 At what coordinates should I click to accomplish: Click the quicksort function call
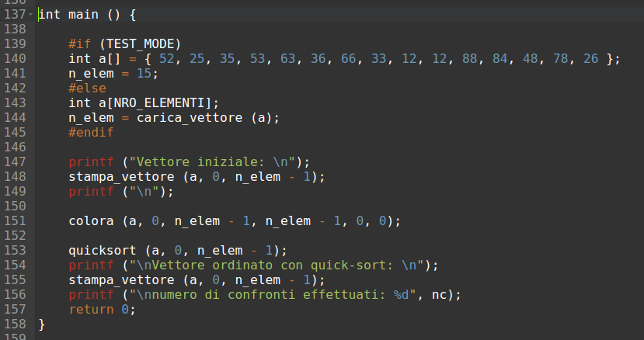103,251
